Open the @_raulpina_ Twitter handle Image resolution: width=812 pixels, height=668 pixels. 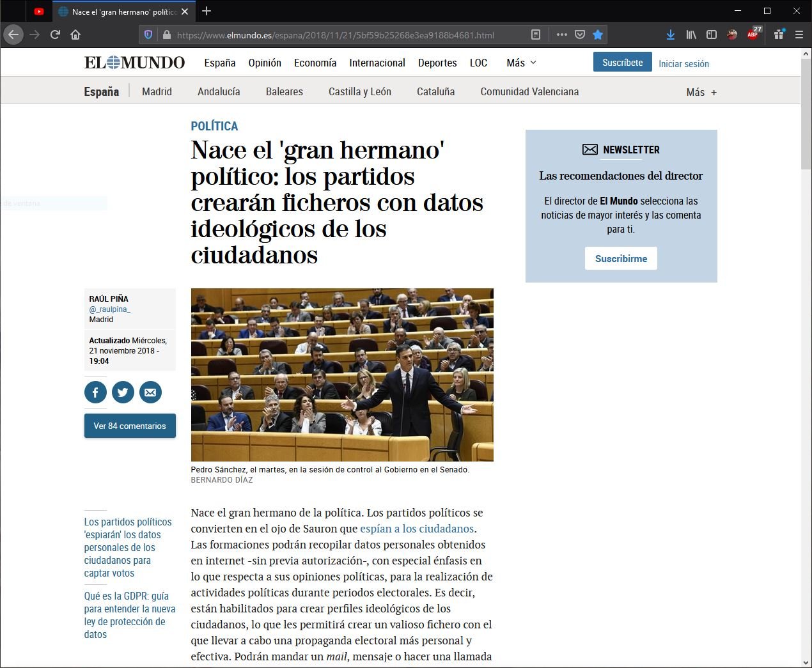tap(110, 309)
